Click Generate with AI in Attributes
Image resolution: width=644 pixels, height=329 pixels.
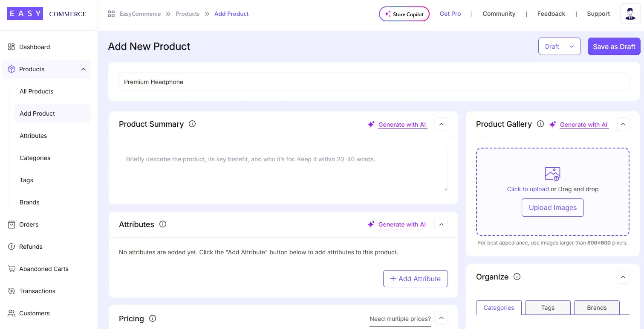point(402,224)
